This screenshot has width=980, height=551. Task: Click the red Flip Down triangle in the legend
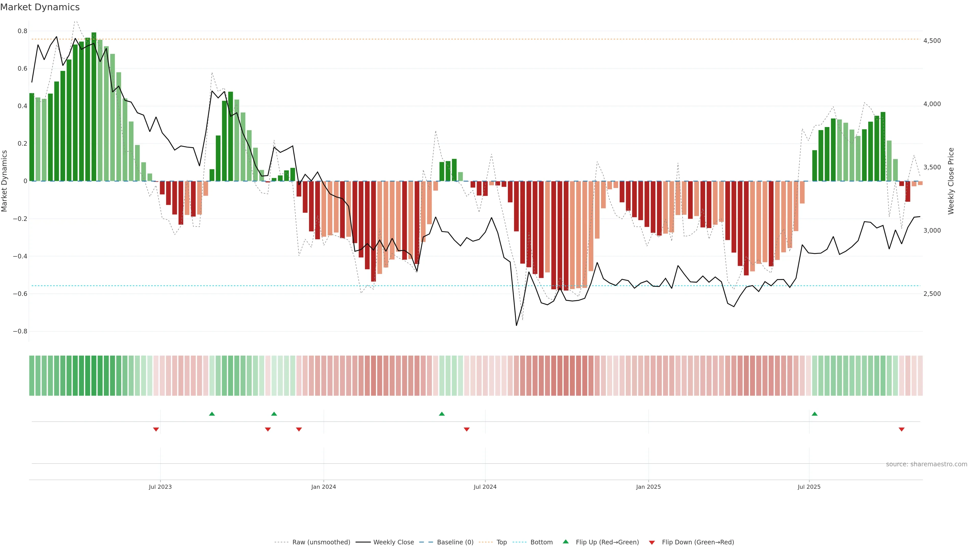pos(652,542)
